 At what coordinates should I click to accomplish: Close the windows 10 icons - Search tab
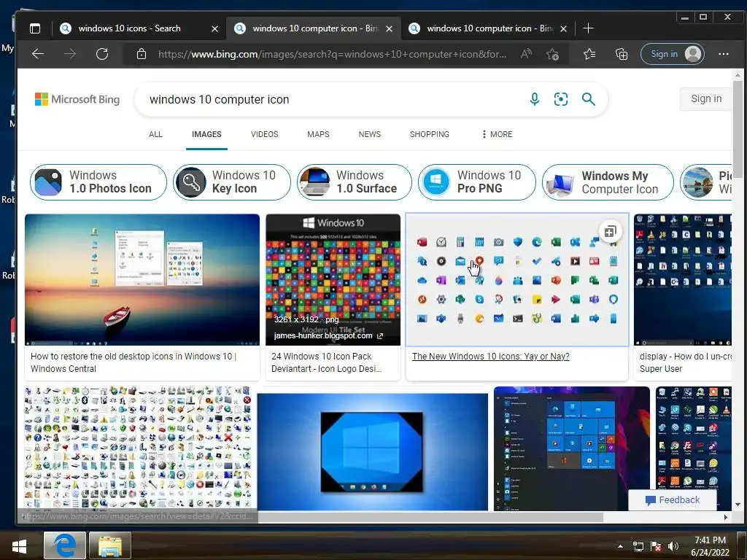[215, 28]
